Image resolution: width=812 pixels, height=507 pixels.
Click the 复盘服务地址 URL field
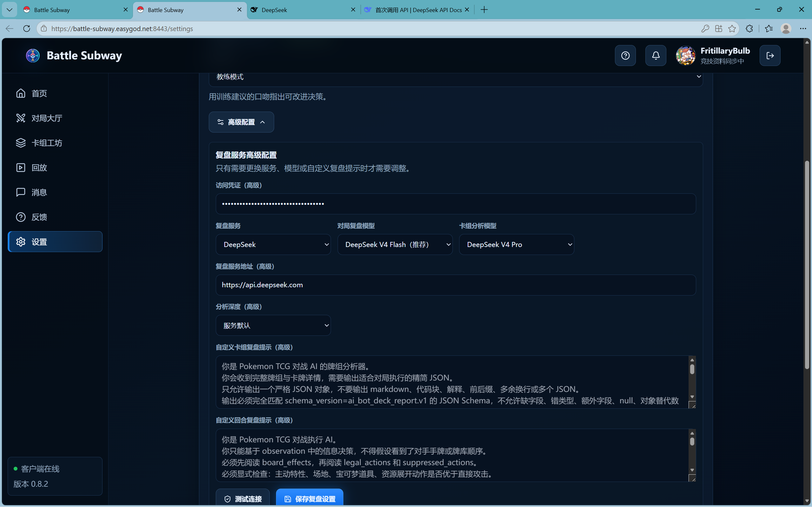pos(456,285)
